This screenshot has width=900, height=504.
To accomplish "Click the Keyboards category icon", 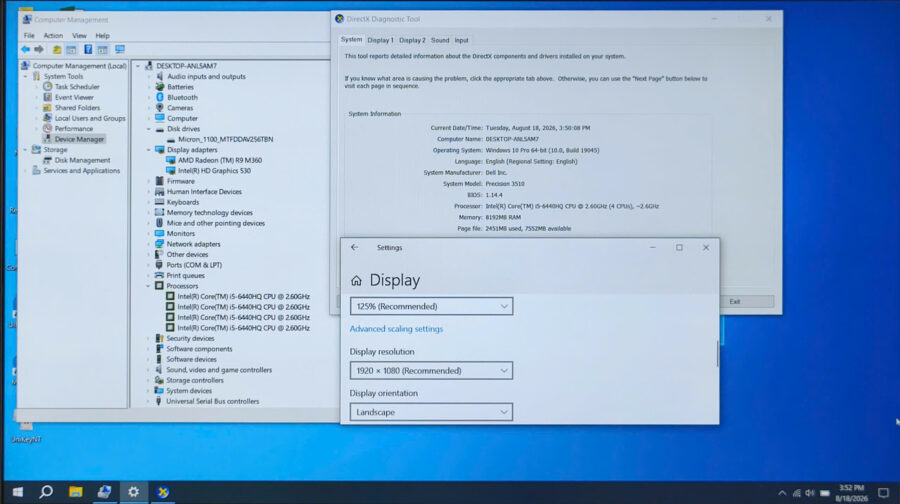I will (160, 202).
